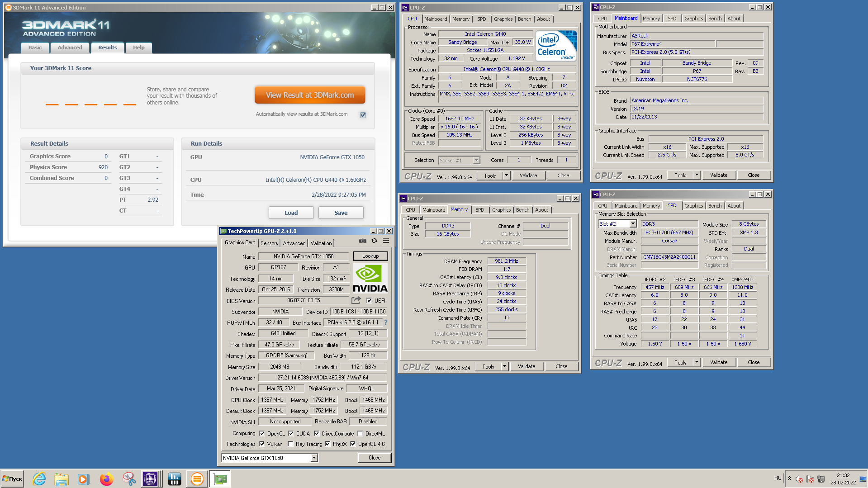Open Windows Explorer folder icon on taskbar

click(61, 479)
